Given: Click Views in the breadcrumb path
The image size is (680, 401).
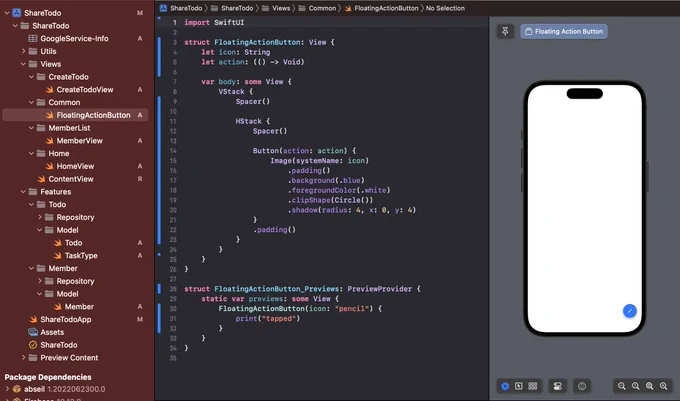Looking at the screenshot, I should (x=281, y=8).
